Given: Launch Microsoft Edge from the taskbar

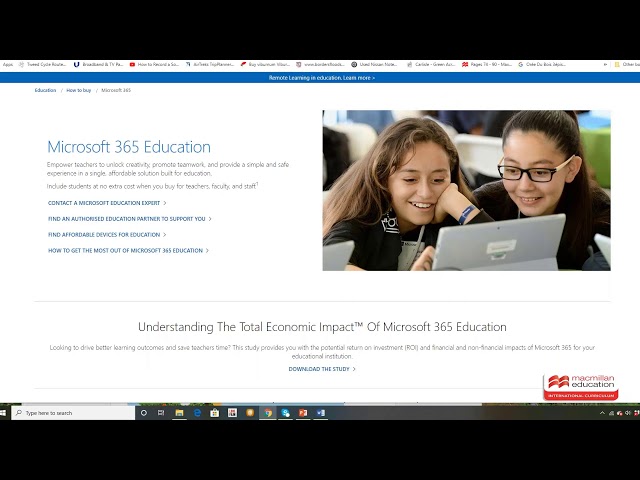Looking at the screenshot, I should pyautogui.click(x=197, y=413).
